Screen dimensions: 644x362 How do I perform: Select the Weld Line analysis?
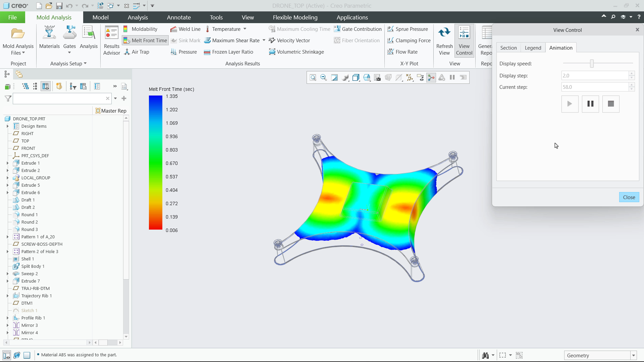click(185, 29)
